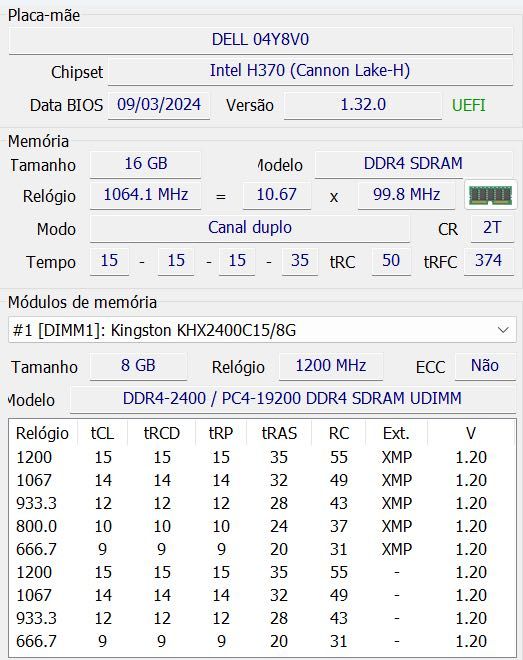
Task: Click the 1200 MHz module clock field
Action: point(331,366)
